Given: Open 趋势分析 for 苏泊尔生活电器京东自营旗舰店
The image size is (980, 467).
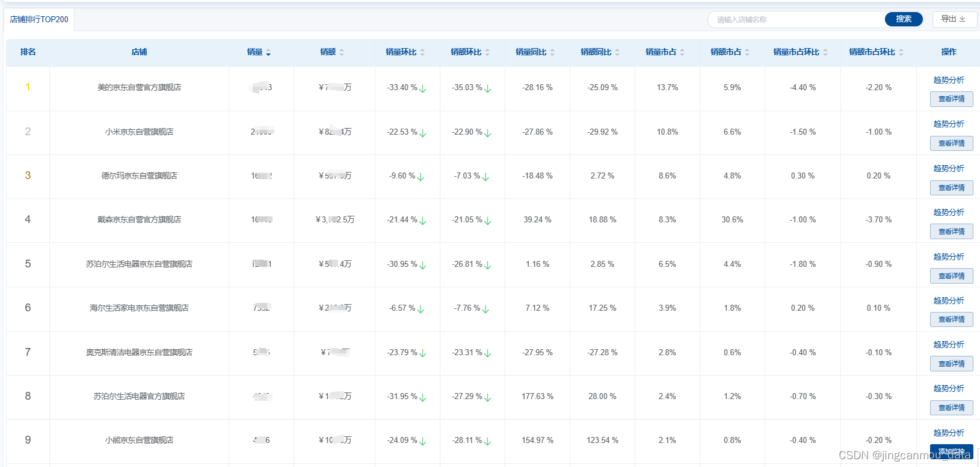Looking at the screenshot, I should click(949, 257).
